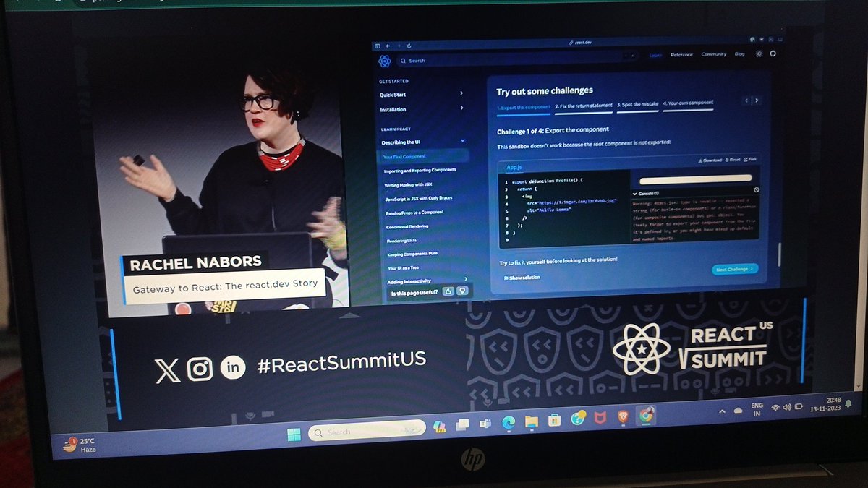Open the Blog nav item
The image size is (868, 488).
(x=739, y=53)
